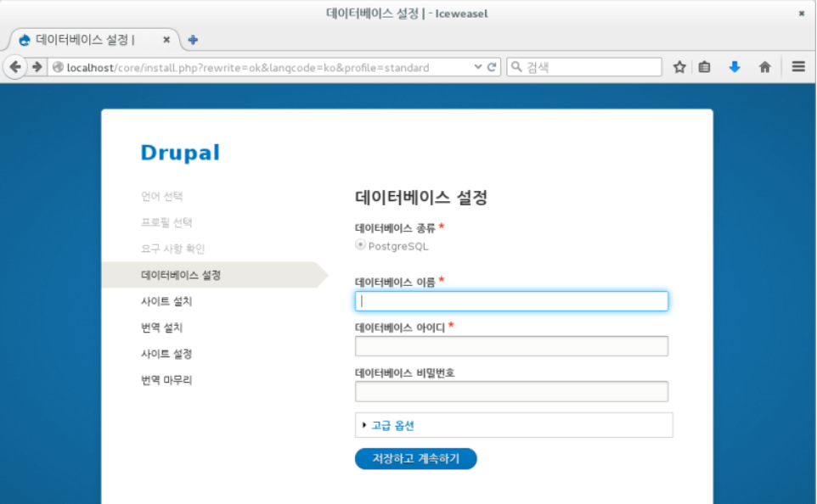The width and height of the screenshot is (817, 504).
Task: Click the globe site identity icon
Action: click(59, 67)
